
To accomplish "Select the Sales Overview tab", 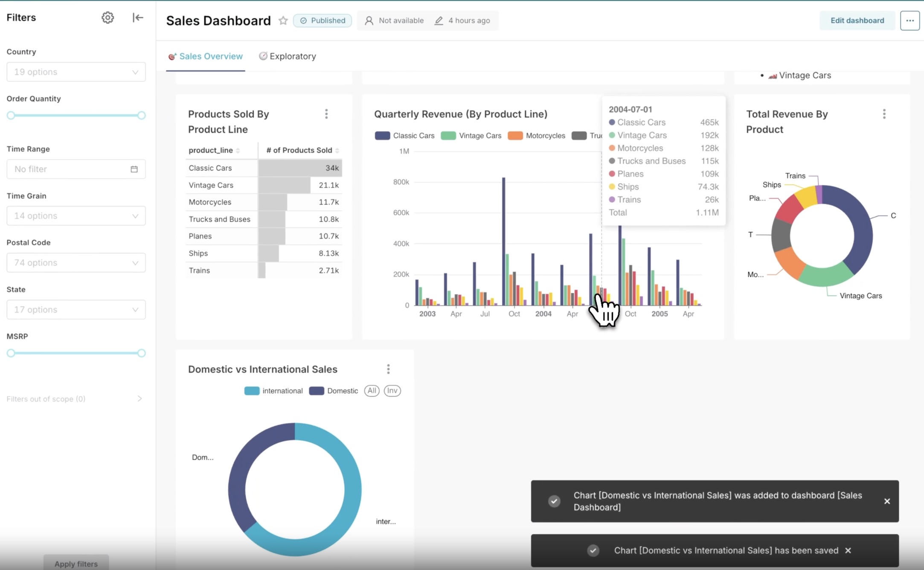I will coord(206,56).
